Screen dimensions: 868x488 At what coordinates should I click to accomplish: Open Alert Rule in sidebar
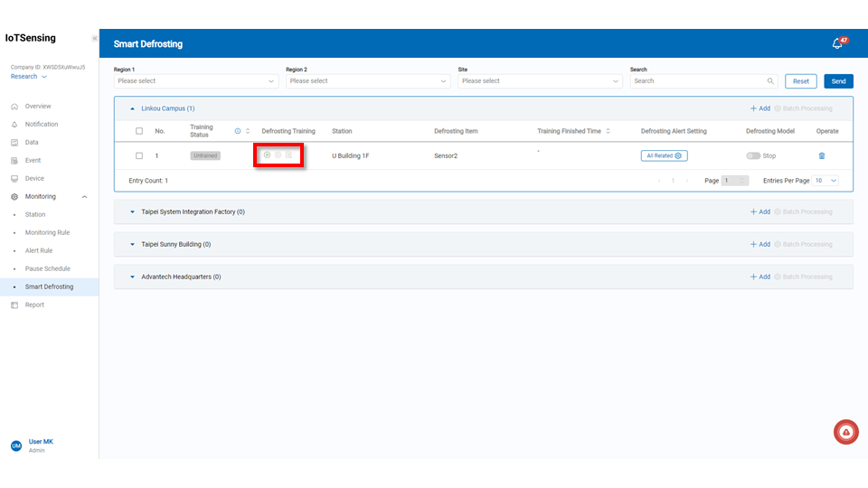(x=39, y=250)
